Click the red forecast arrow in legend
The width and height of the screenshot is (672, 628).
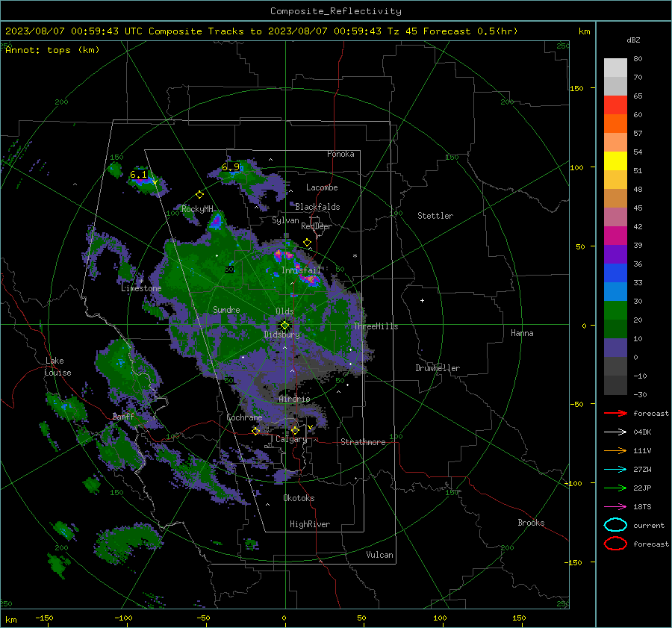[615, 413]
